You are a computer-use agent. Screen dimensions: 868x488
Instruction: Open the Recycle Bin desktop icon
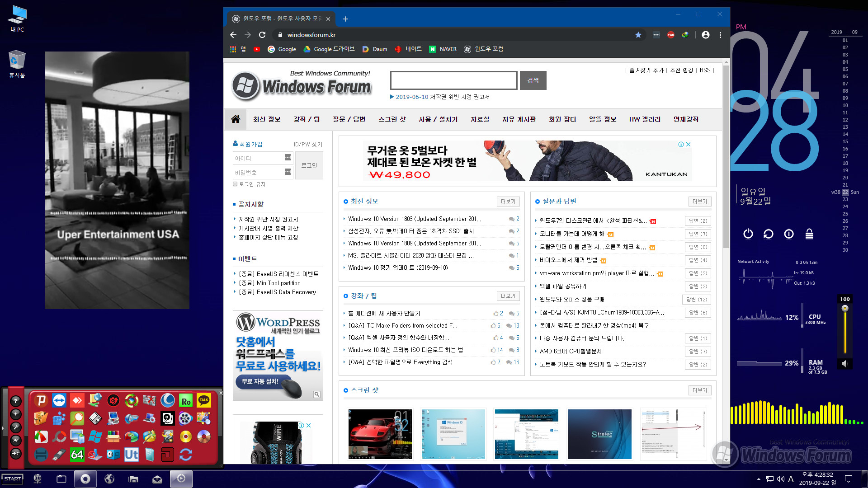pyautogui.click(x=17, y=64)
